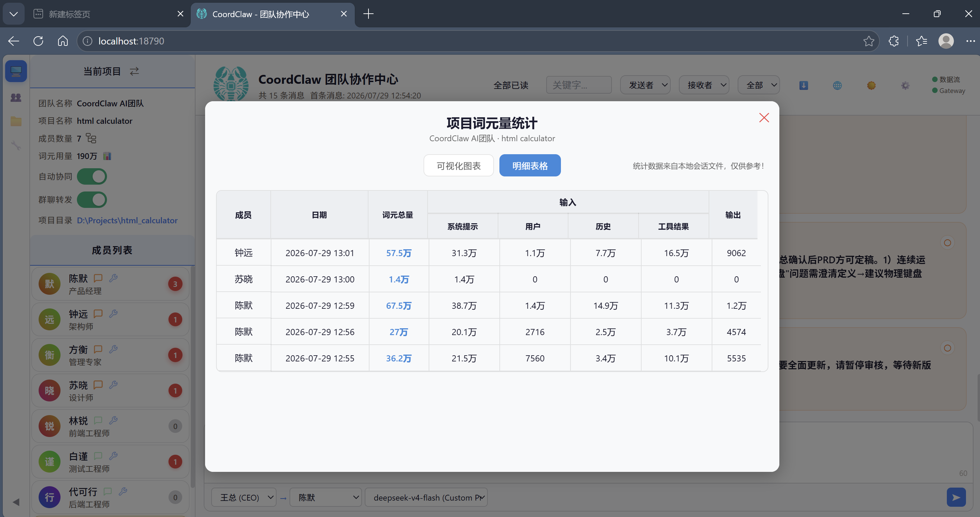Switch to the 可视化图表 tab
The height and width of the screenshot is (517, 980).
coord(458,165)
